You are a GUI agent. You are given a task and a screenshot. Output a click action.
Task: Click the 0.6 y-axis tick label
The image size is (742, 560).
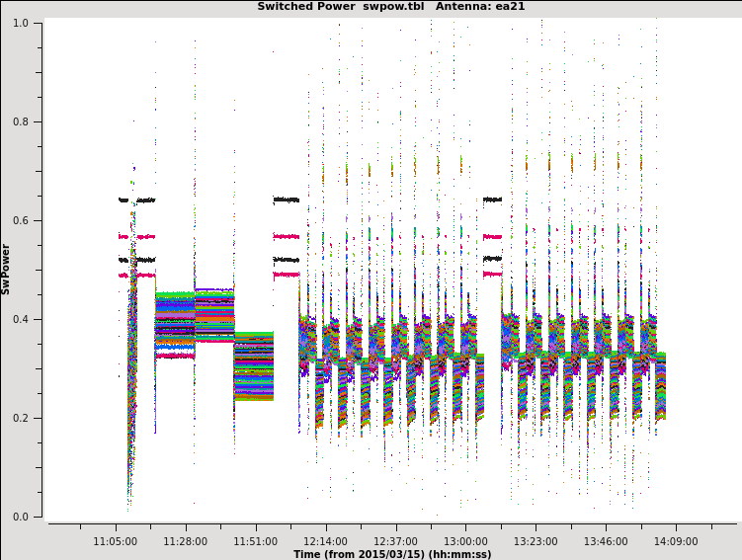point(20,220)
